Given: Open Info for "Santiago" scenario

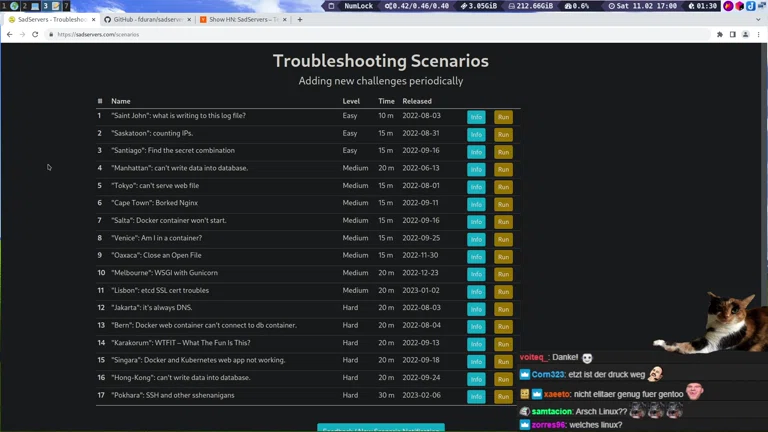Looking at the screenshot, I should 476,152.
